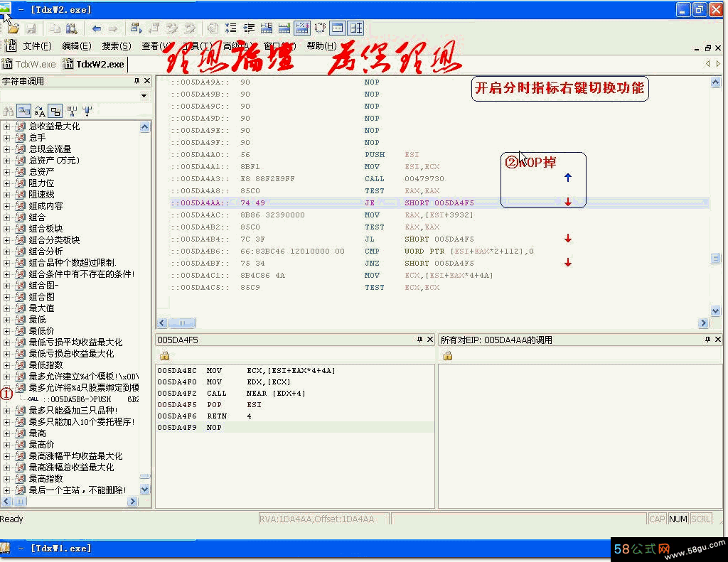Click the find binoculars toolbar icon

pos(72,28)
